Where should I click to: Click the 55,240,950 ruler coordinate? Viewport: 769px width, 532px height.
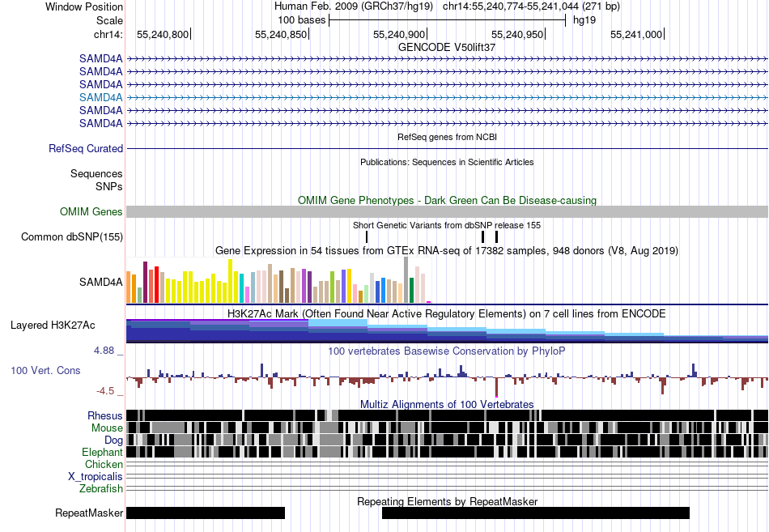tap(517, 34)
